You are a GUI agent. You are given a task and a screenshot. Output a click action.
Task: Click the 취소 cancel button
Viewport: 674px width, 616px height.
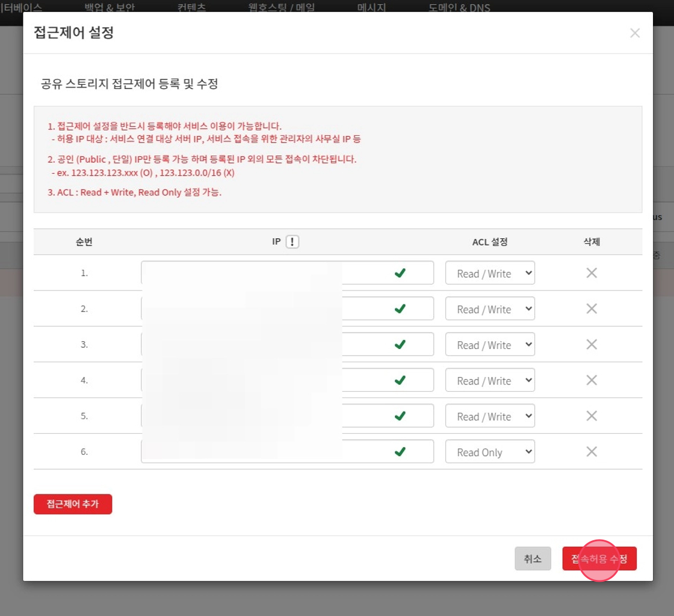533,558
